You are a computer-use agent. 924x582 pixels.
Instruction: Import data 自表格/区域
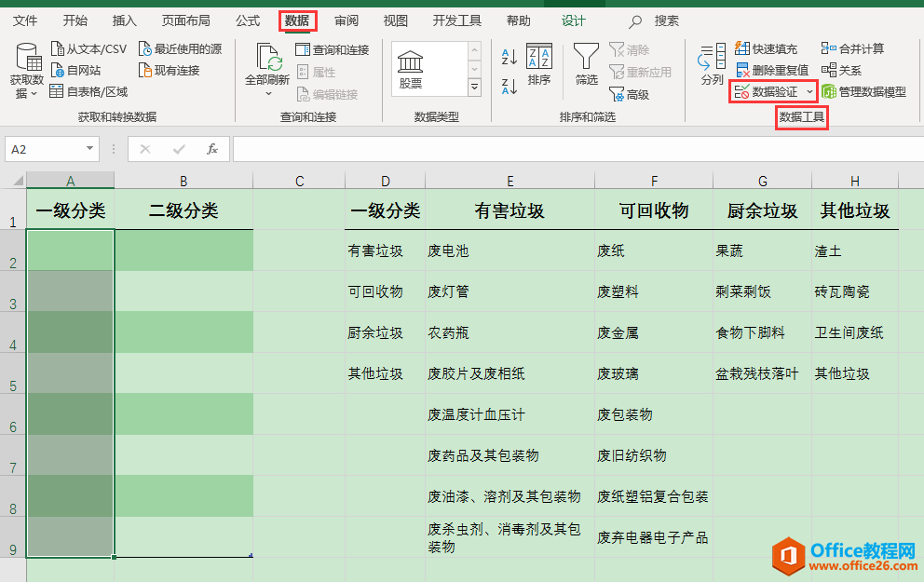[x=89, y=92]
